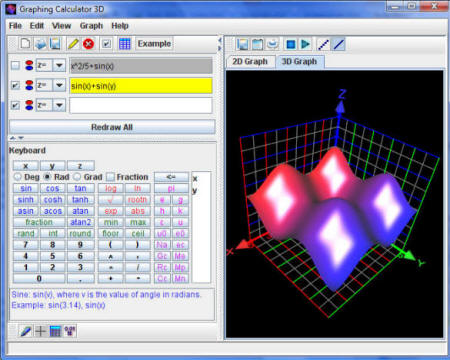Click the calculator icon in bottom toolbar
Screen dimensions: 450x360
pyautogui.click(x=55, y=331)
